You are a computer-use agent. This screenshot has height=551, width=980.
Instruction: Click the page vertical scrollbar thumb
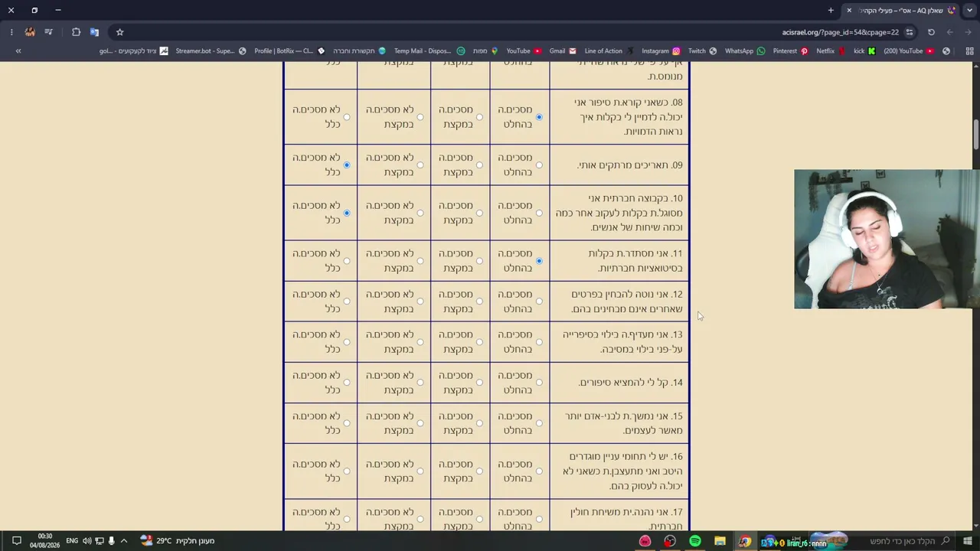coord(975,135)
